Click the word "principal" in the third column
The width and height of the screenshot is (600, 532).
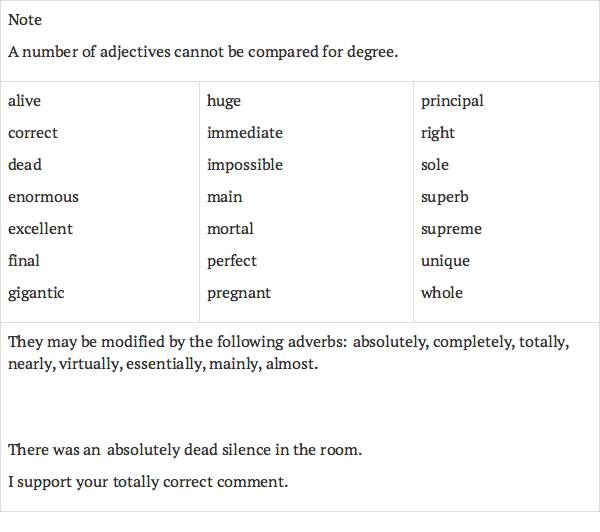[452, 101]
